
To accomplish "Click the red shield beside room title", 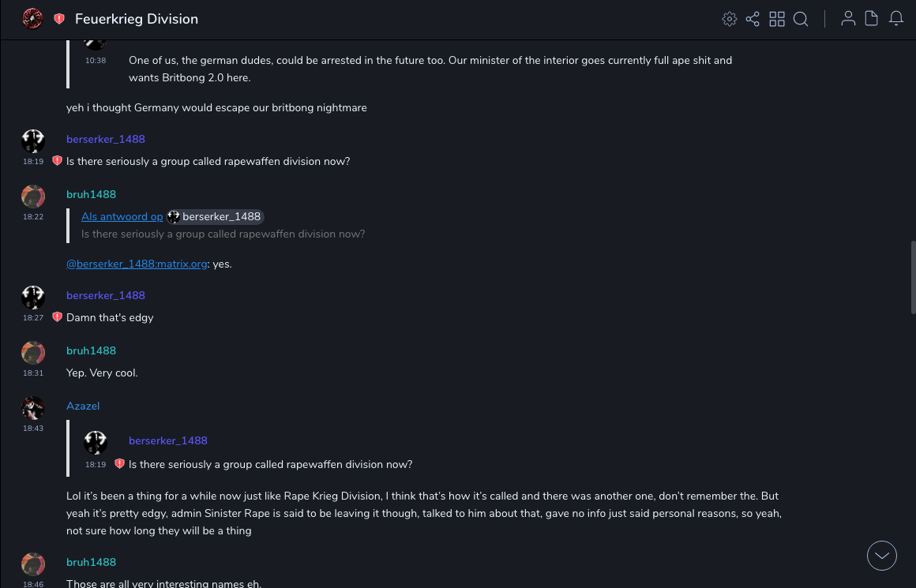I will coord(59,19).
